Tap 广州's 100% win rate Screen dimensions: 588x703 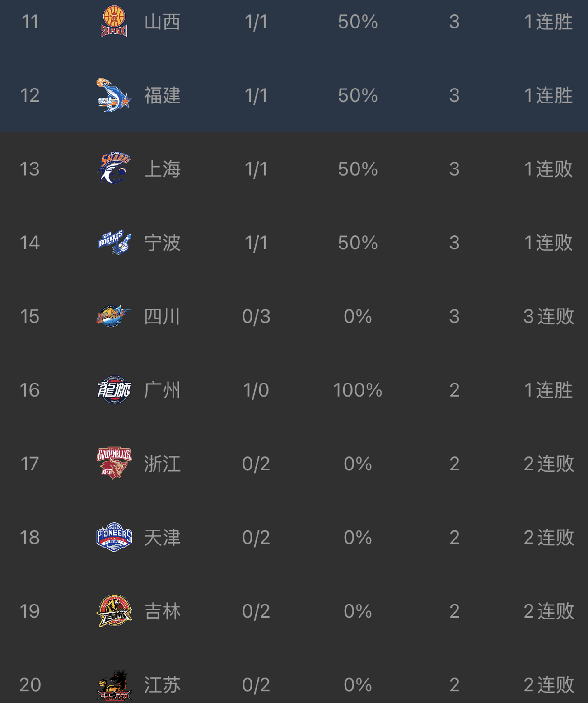pos(357,390)
